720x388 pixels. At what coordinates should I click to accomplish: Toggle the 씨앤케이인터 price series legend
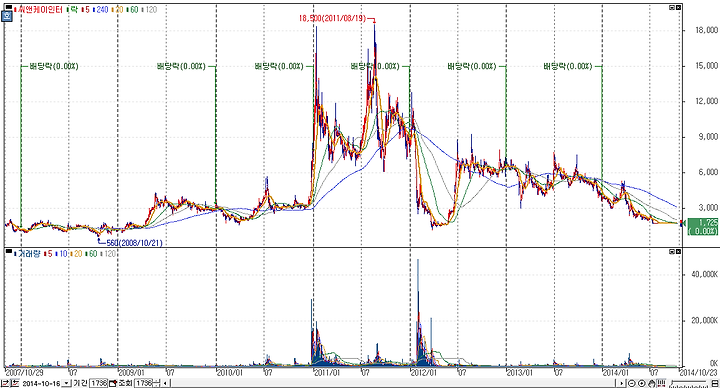click(39, 9)
